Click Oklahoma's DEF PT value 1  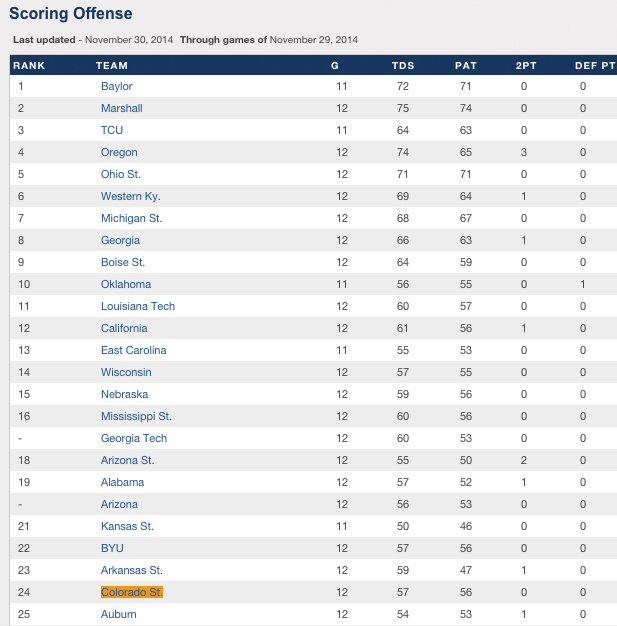click(x=583, y=284)
